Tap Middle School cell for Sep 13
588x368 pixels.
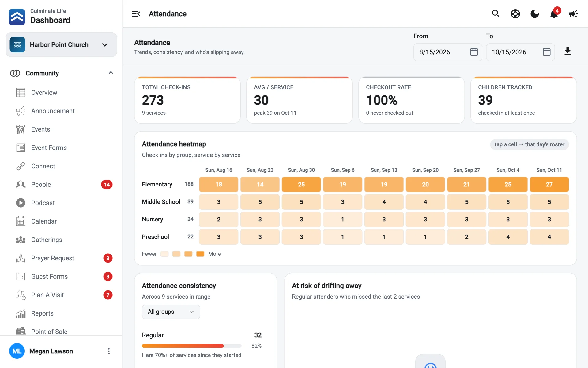point(384,202)
